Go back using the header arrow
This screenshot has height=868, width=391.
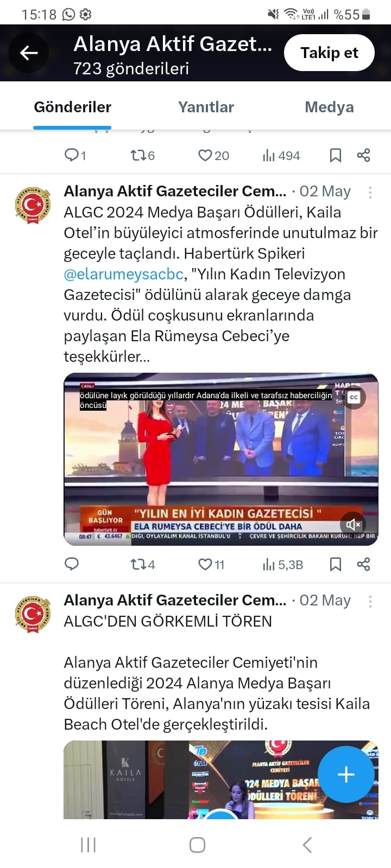click(29, 53)
